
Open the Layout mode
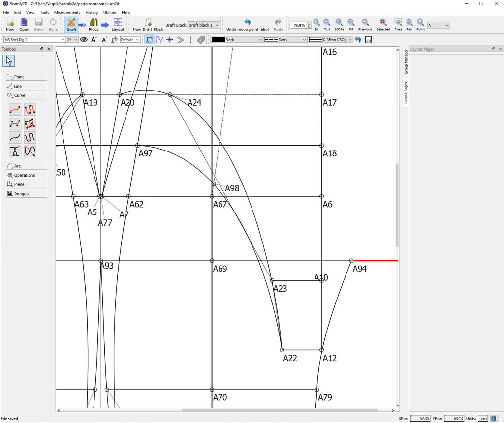pos(118,24)
